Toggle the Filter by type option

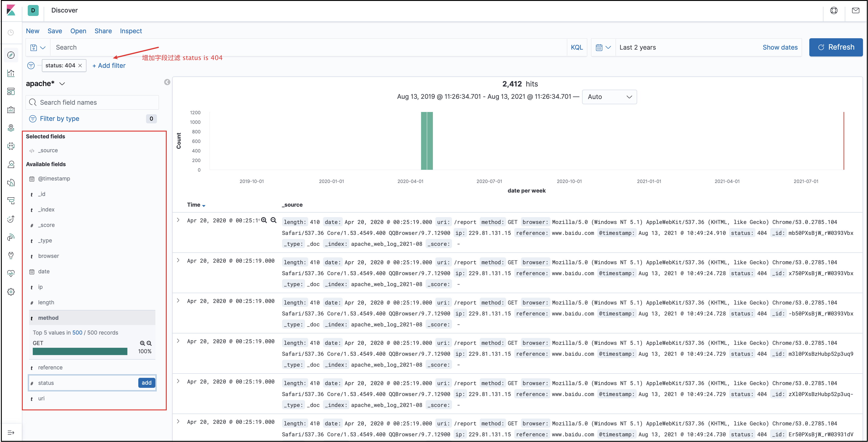coord(59,119)
